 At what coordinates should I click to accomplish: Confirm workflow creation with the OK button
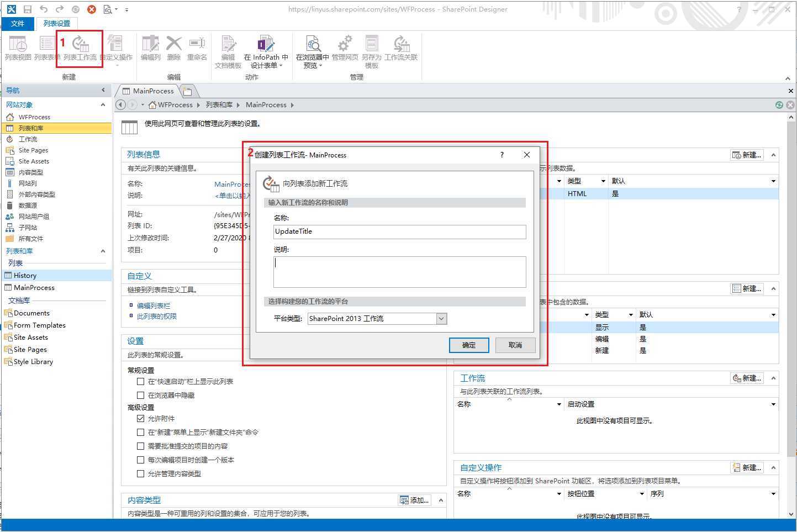[x=469, y=345]
